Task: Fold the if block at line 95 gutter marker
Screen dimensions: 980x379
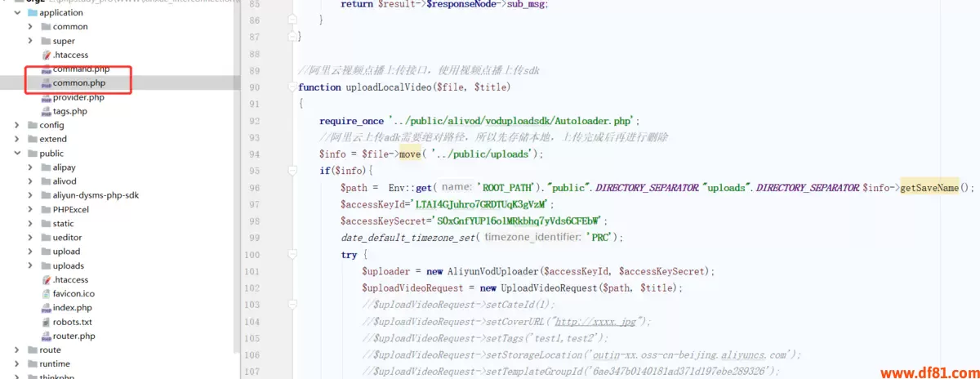Action: 292,171
